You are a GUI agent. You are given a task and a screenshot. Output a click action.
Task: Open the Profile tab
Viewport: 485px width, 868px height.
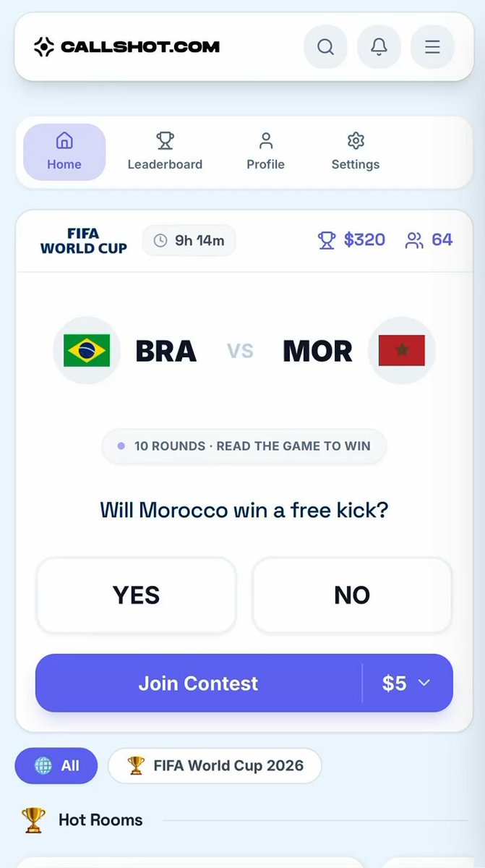[x=265, y=152]
